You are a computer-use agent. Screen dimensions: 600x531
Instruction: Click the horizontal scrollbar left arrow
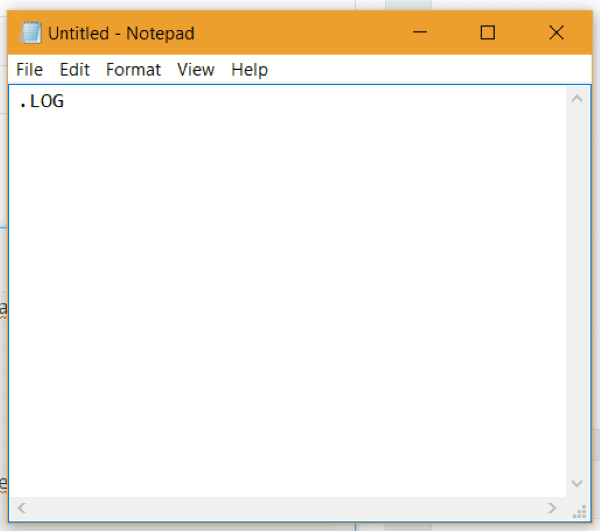22,508
